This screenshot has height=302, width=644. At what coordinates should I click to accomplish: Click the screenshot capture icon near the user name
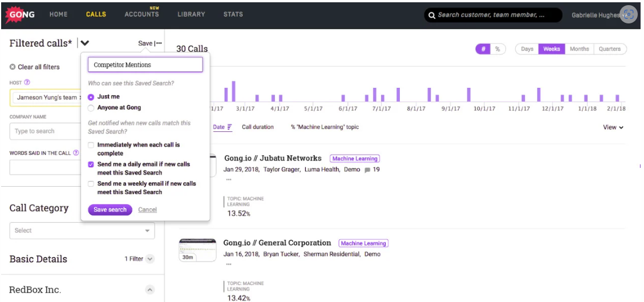[x=629, y=14]
